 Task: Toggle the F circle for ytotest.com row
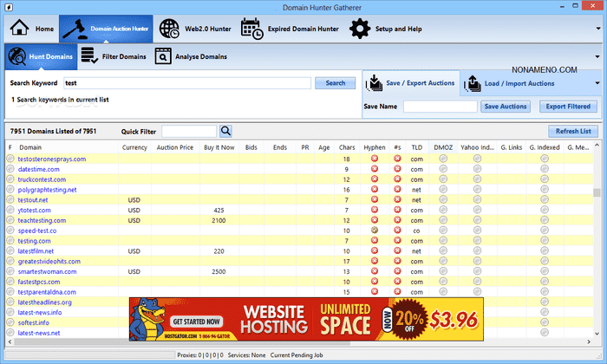coord(10,211)
